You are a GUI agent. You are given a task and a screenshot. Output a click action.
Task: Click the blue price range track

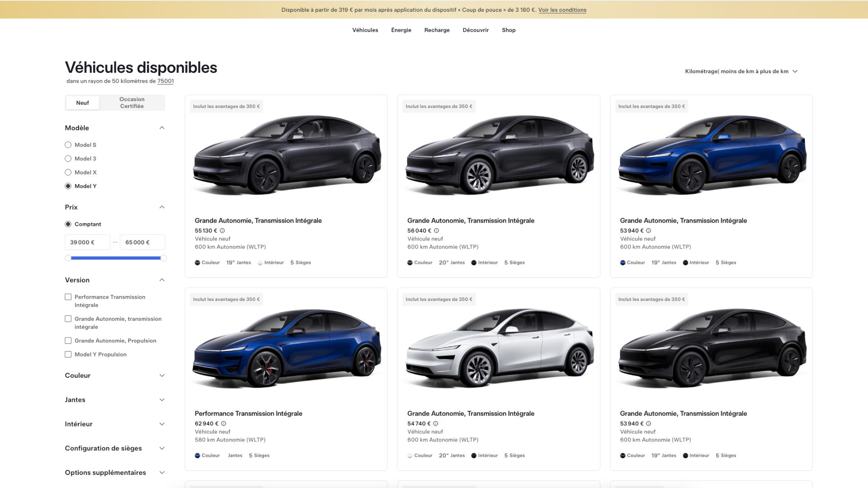pyautogui.click(x=116, y=258)
